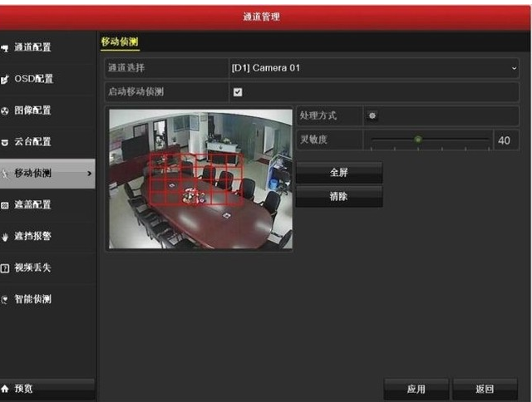Viewport: 532px width, 402px height.
Task: Click the 全屏 full screen button
Action: pos(339,173)
